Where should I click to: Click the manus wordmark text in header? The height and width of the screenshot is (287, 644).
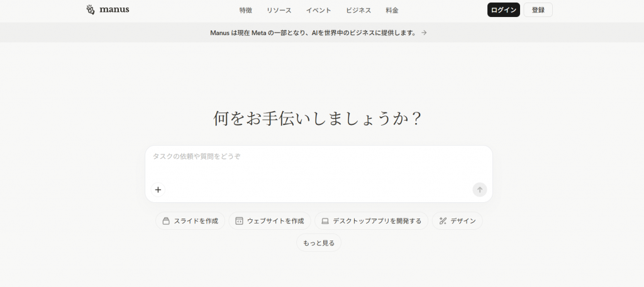(114, 10)
